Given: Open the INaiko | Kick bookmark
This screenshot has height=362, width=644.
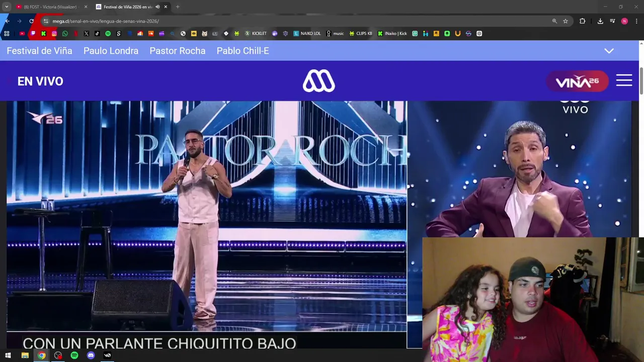Looking at the screenshot, I should (x=392, y=34).
